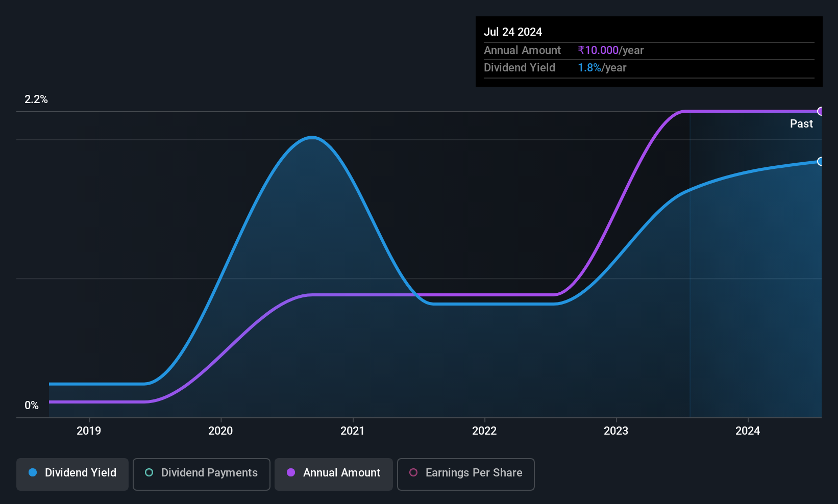Click the purple Annual Amount endpoint marker
This screenshot has width=838, height=504.
[821, 111]
